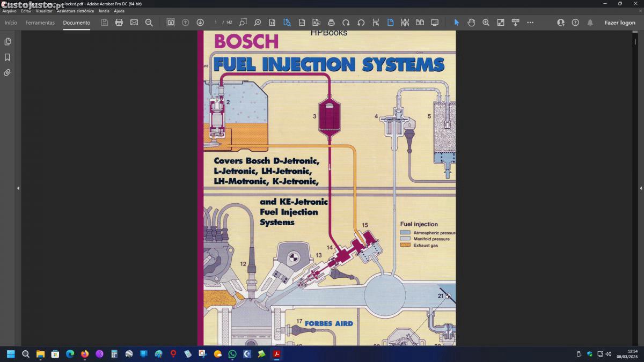Select the Hand pan tool
The image size is (644, 362).
(471, 23)
